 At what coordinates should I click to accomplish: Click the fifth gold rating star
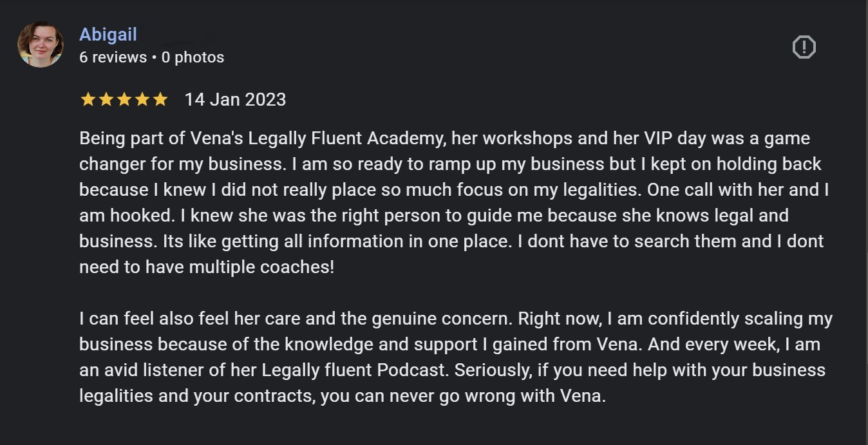160,100
